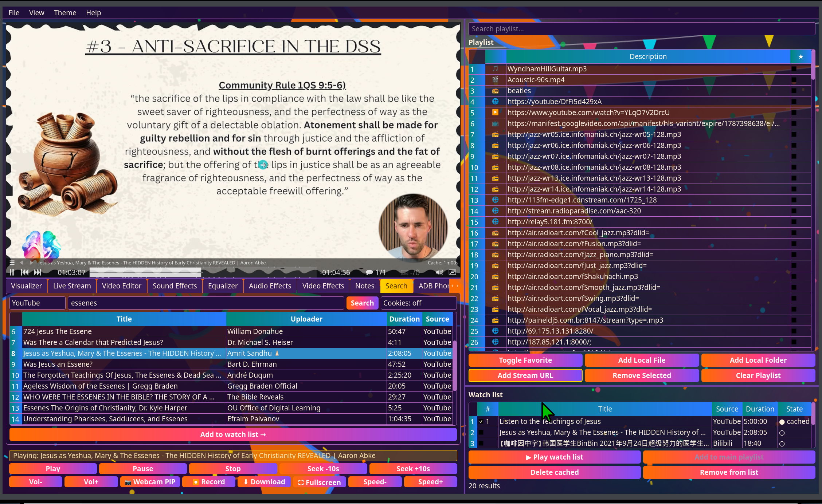Click the Search playlist input field
Image resolution: width=822 pixels, height=504 pixels.
tap(642, 29)
